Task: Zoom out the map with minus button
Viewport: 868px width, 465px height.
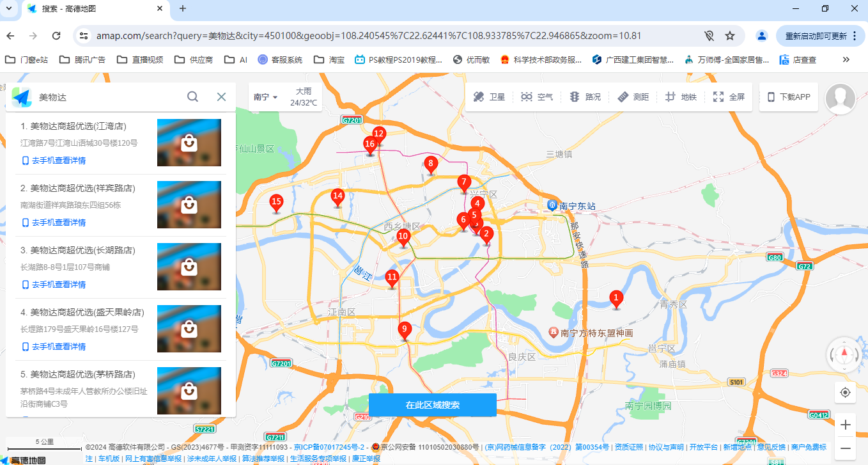Action: point(846,448)
